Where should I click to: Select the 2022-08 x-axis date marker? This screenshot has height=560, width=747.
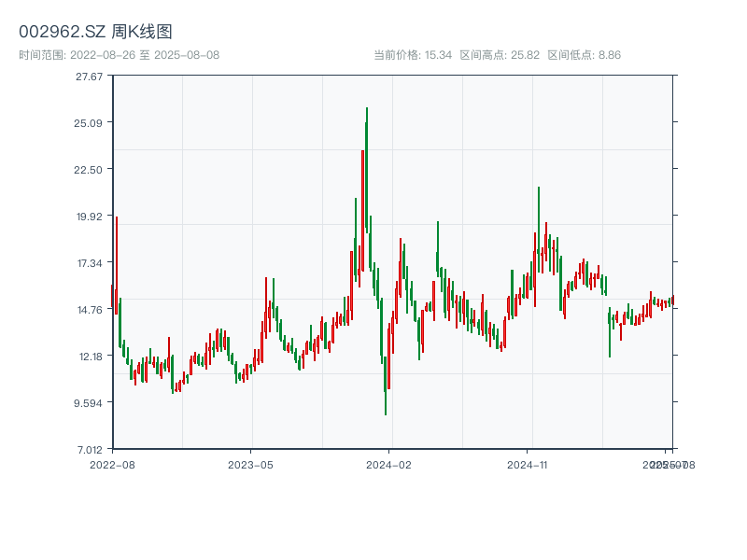[112, 464]
